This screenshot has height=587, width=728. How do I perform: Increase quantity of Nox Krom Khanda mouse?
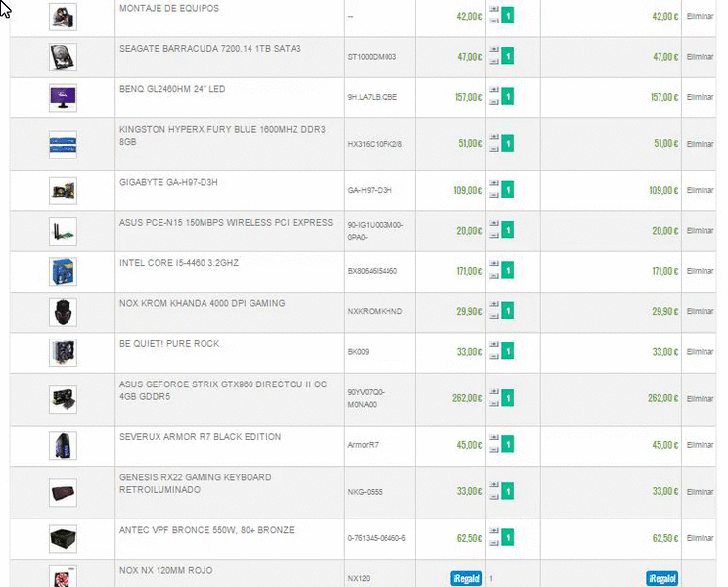point(494,304)
